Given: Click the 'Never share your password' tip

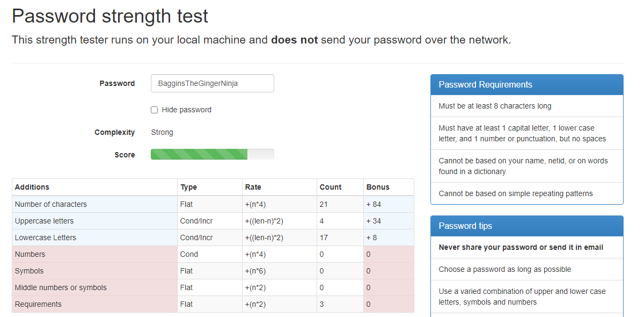Looking at the screenshot, I should (x=521, y=248).
